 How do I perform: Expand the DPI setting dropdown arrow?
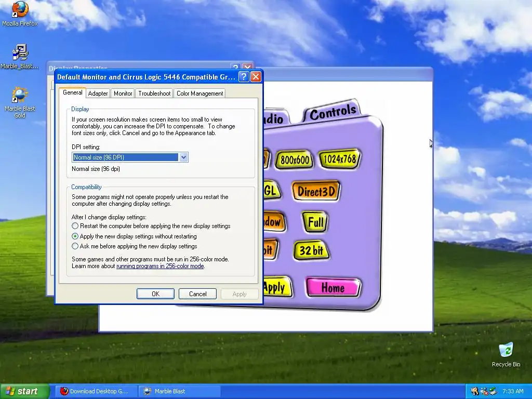183,157
